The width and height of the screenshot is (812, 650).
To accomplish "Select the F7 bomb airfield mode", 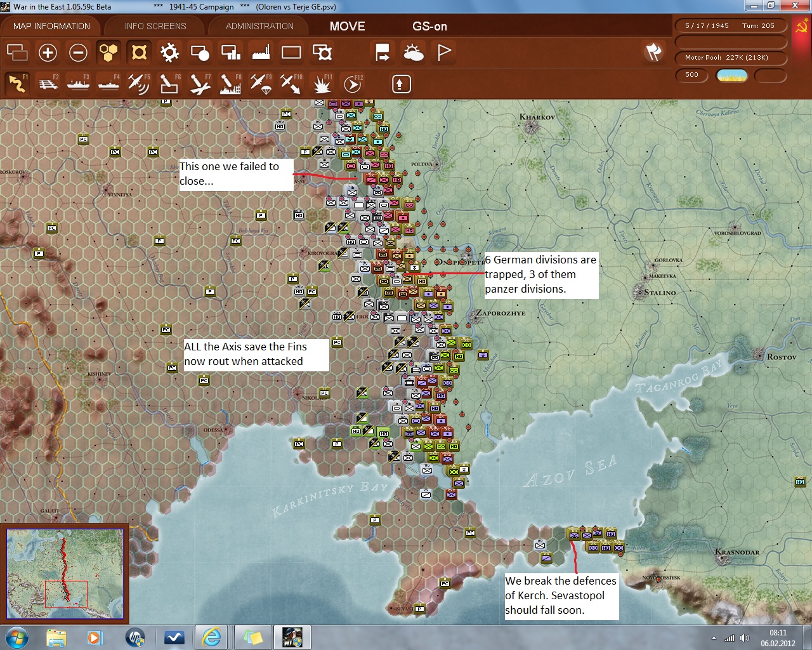I will (x=200, y=84).
